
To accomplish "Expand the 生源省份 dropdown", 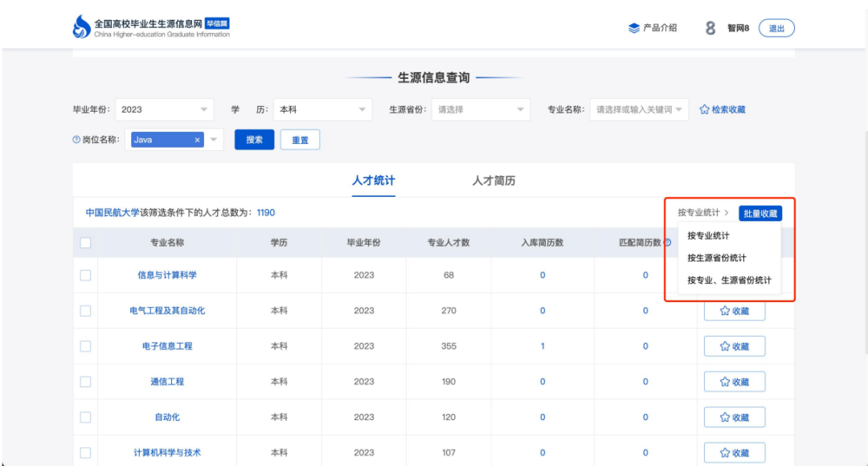I will 481,109.
